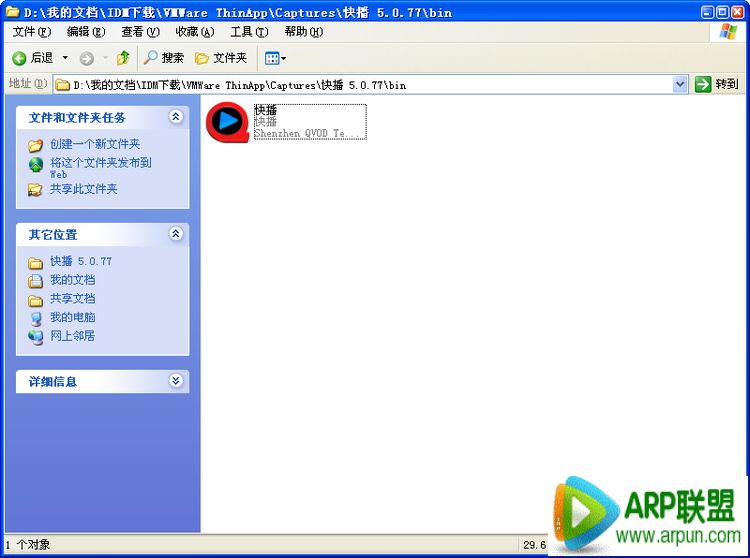
Task: Click the 我的文档 folder icon
Action: point(35,281)
